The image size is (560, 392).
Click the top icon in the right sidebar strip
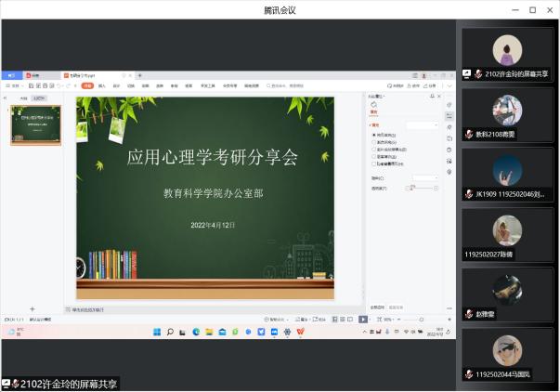pyautogui.click(x=449, y=105)
